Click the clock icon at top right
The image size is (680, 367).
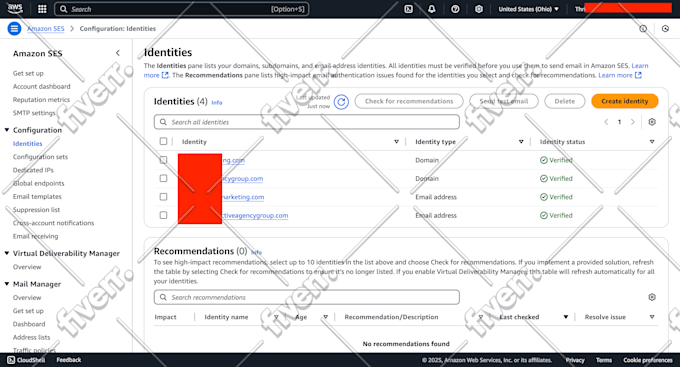click(665, 29)
